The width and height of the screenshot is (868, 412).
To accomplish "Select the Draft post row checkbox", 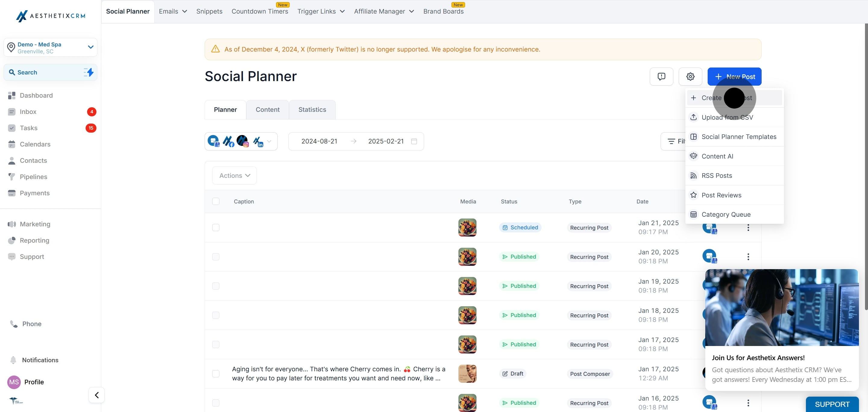I will [216, 374].
